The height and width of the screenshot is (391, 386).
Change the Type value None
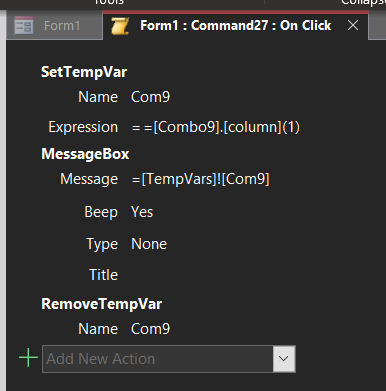click(149, 244)
